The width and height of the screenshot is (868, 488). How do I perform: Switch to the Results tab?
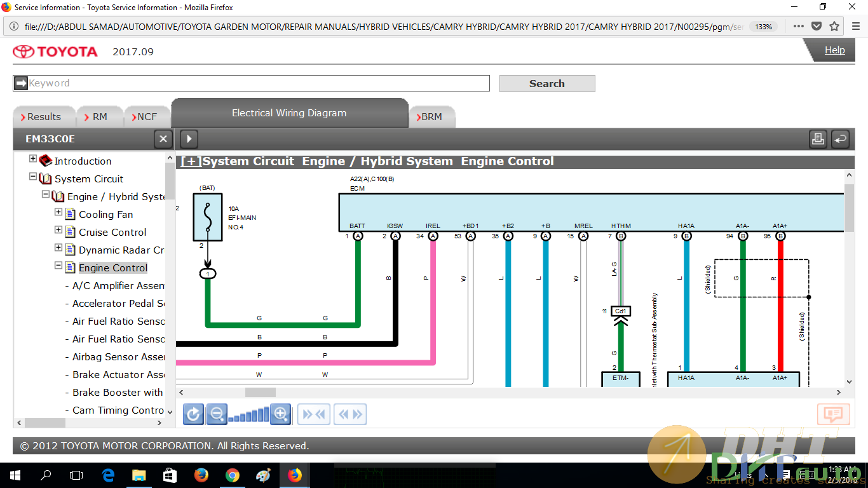point(43,117)
